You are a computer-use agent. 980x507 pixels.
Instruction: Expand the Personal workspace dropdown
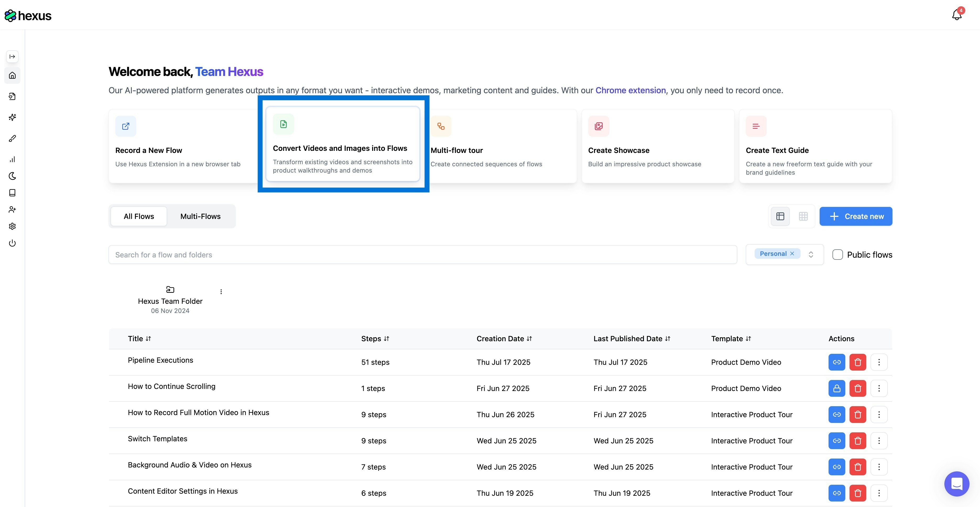(x=811, y=255)
